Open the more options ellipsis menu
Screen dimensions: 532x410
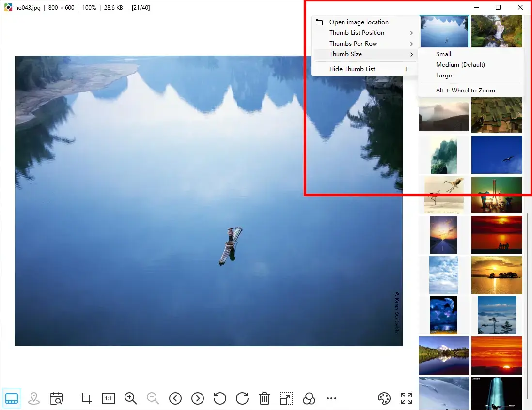coord(331,398)
